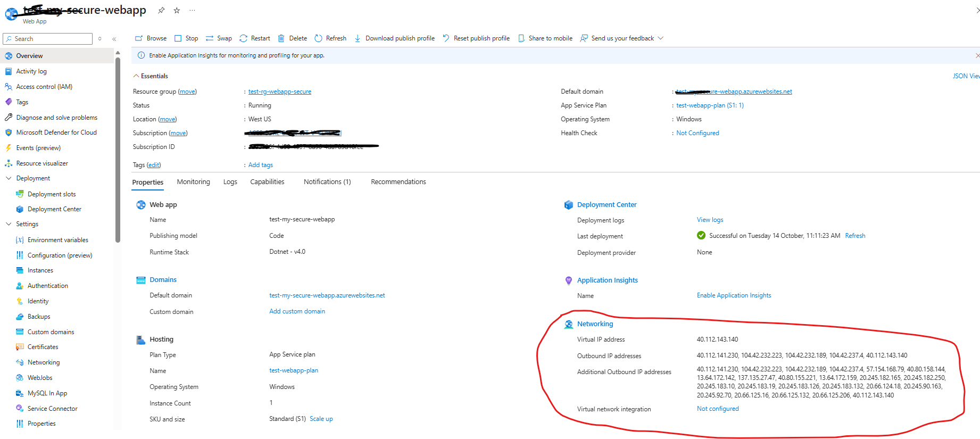Open Access control (IAM) icon

pos(9,87)
